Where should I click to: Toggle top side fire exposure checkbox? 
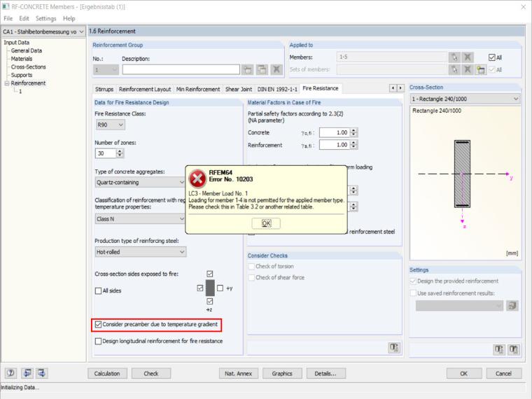click(x=210, y=274)
